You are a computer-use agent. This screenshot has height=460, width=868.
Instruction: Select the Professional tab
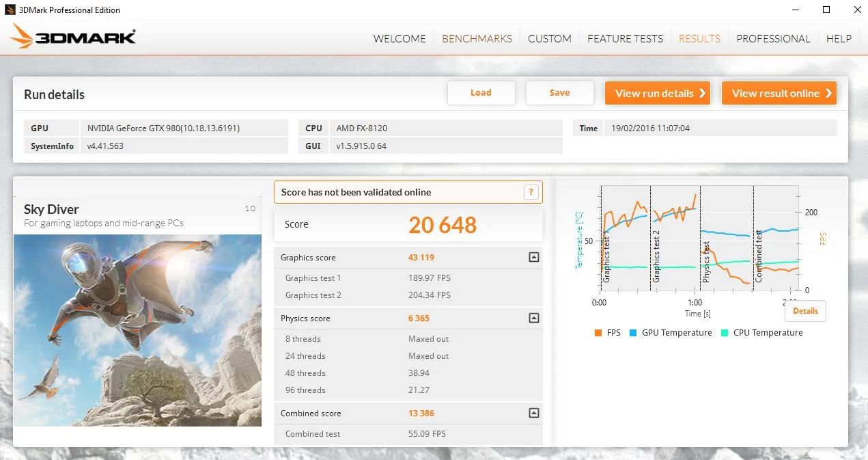click(773, 38)
